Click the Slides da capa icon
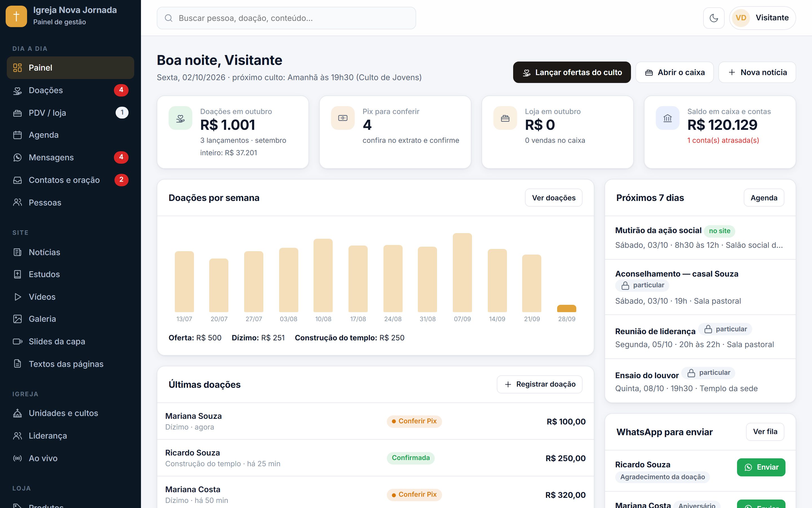 tap(17, 341)
